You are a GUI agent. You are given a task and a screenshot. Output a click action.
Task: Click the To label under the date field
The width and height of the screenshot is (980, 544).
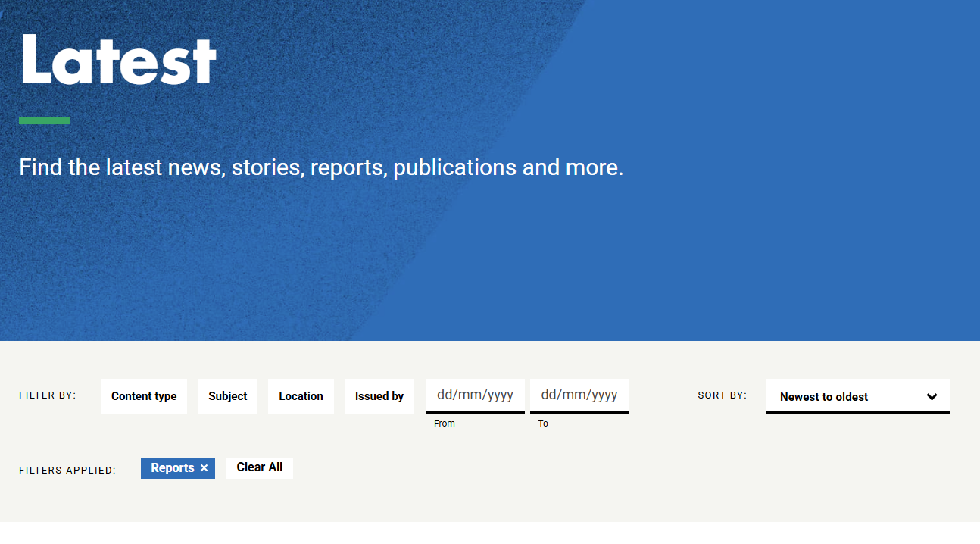[x=543, y=424]
